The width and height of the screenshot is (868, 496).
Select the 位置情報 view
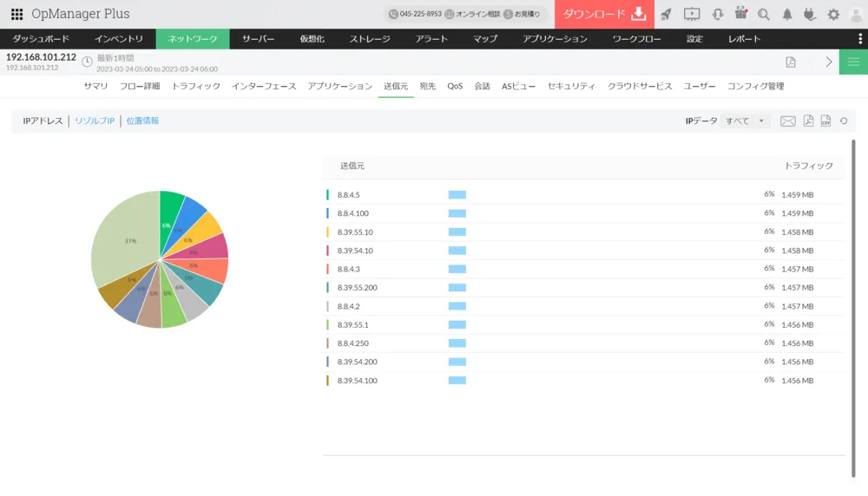[x=142, y=121]
